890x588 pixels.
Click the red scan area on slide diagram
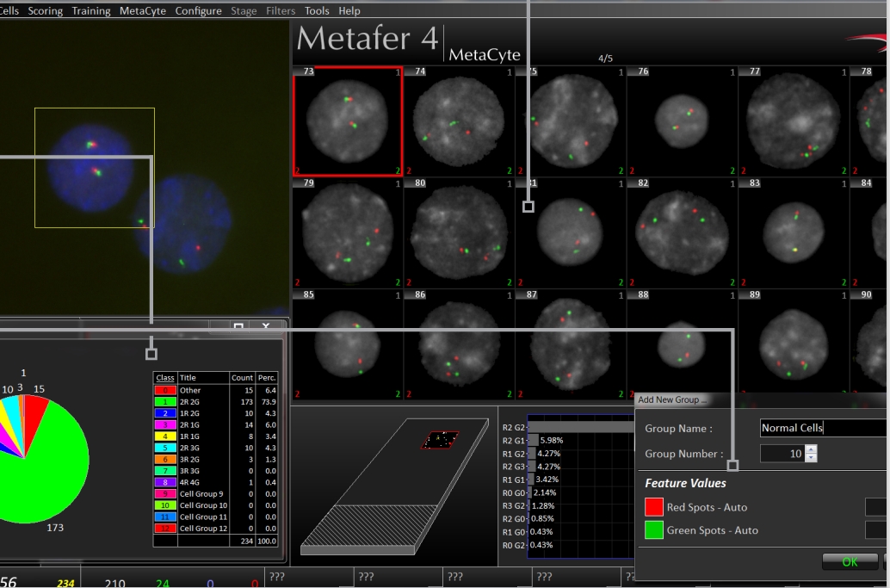click(x=440, y=440)
